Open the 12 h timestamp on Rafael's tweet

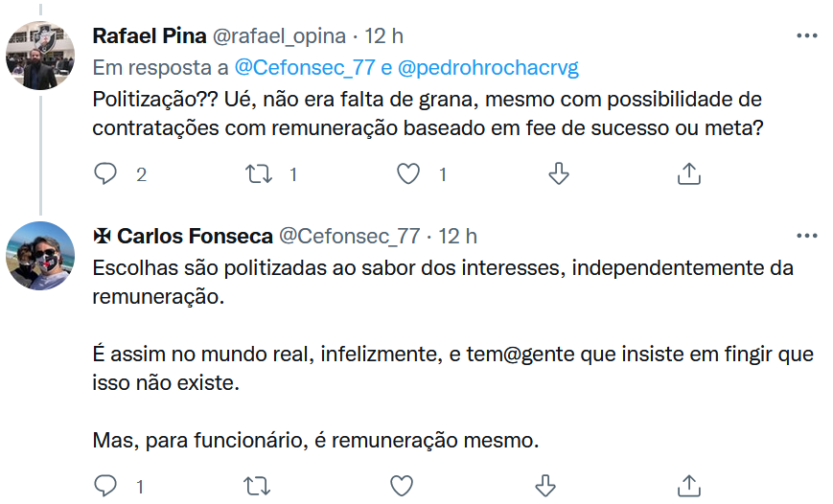click(x=384, y=36)
